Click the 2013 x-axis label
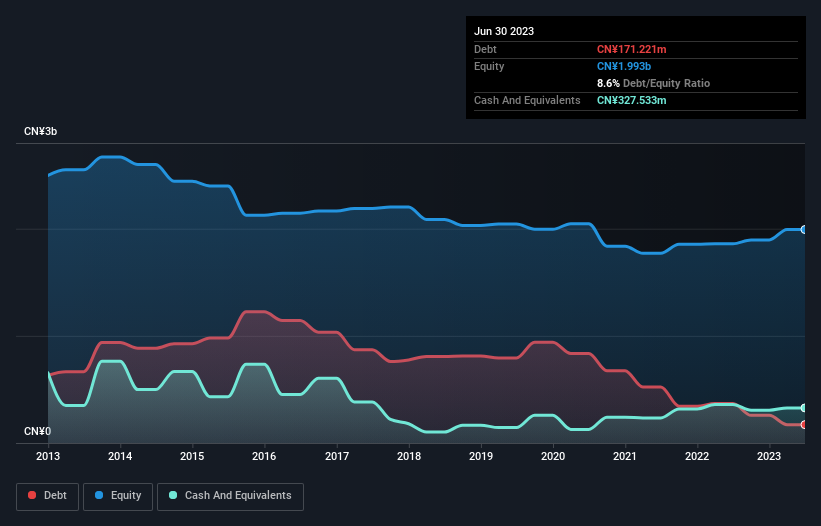This screenshot has height=526, width=821. (x=48, y=456)
